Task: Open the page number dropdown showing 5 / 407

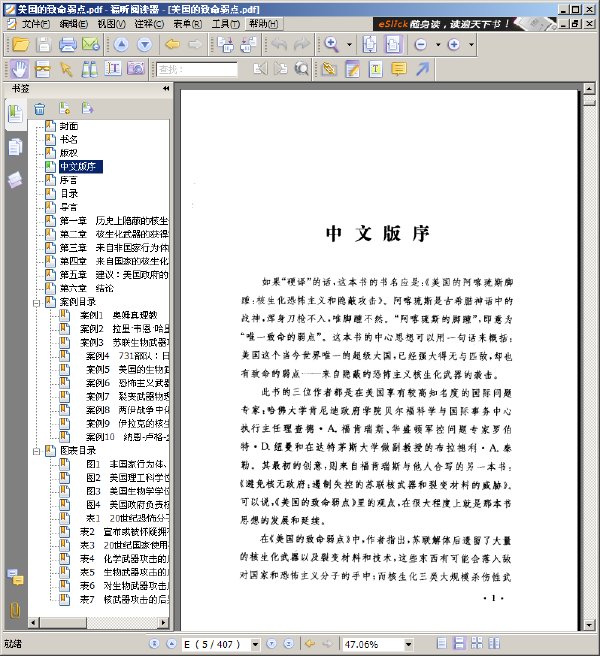Action: [x=255, y=644]
